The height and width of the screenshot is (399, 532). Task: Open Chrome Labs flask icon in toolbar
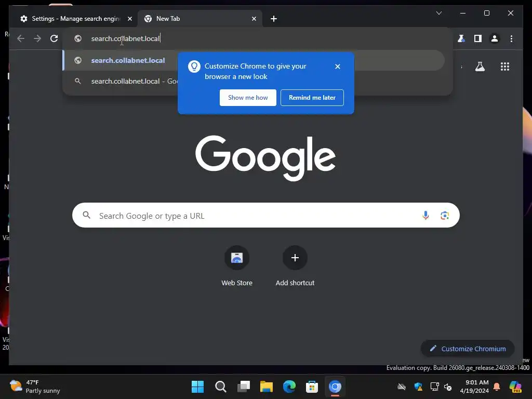coord(461,38)
